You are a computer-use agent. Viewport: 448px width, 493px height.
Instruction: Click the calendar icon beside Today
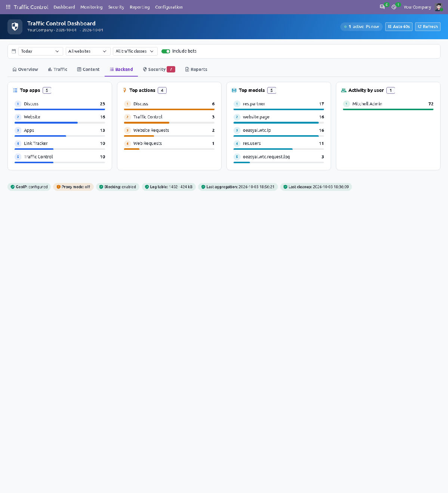tap(14, 51)
